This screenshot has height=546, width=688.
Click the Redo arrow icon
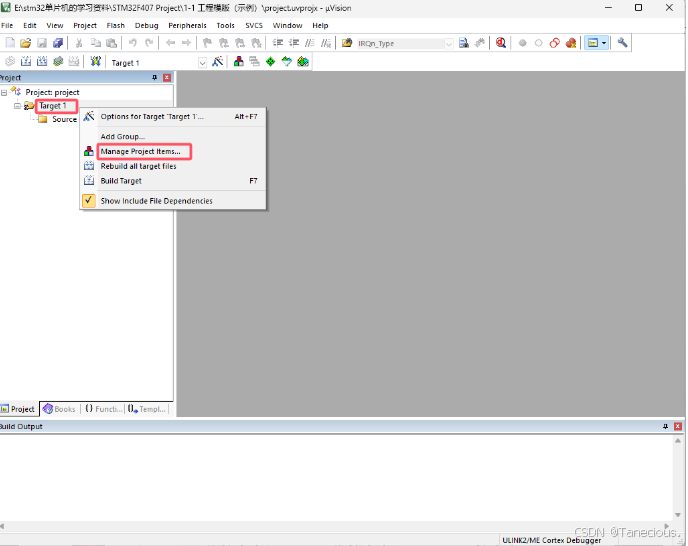[x=149, y=43]
